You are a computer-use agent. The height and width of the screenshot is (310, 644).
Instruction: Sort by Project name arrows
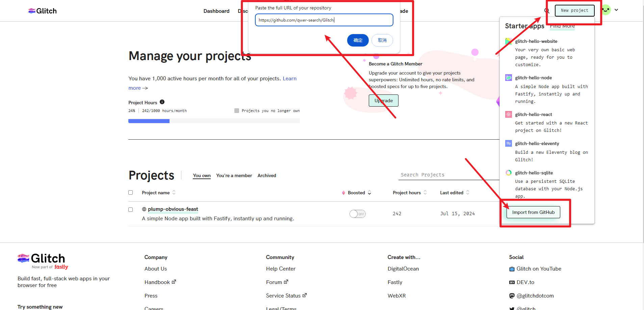[174, 192]
